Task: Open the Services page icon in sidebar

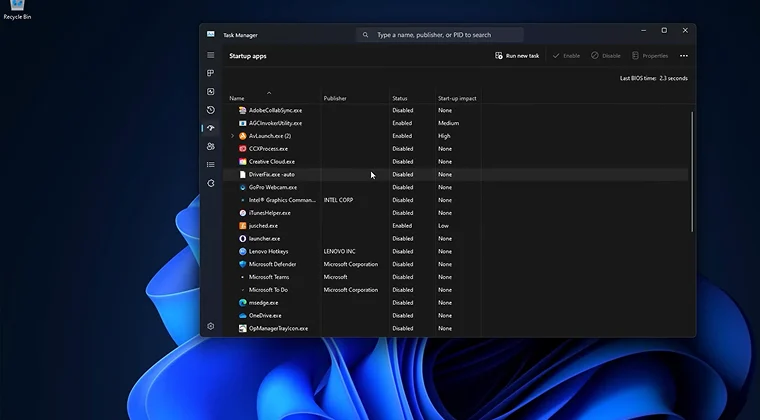Action: click(x=210, y=183)
